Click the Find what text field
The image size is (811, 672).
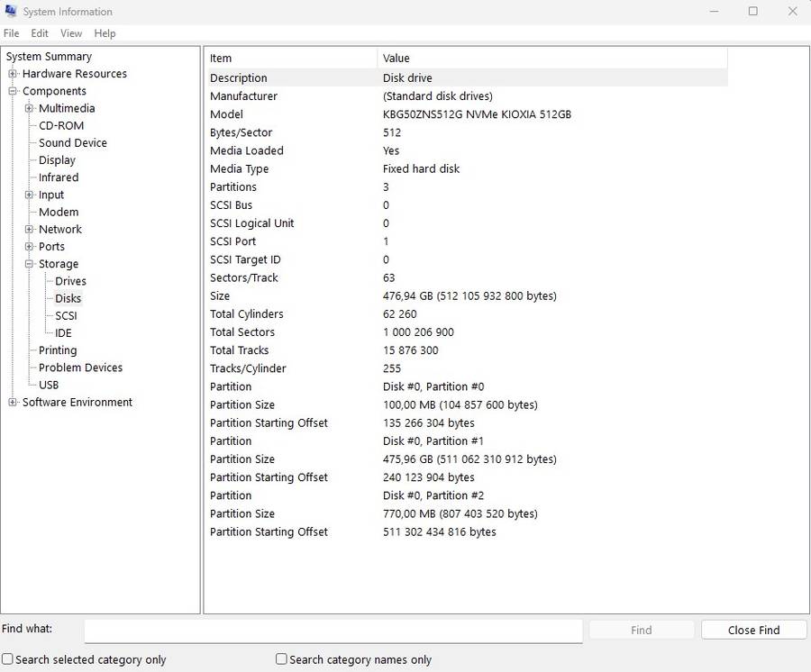[333, 630]
